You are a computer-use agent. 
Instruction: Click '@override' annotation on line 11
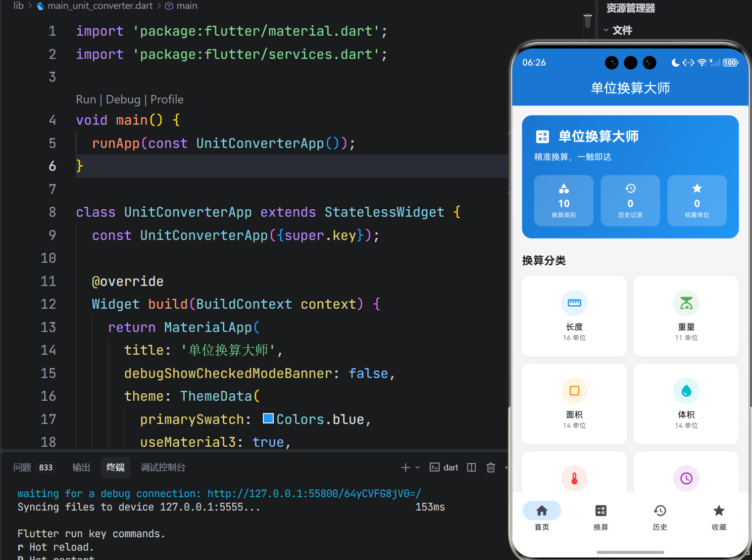click(128, 281)
